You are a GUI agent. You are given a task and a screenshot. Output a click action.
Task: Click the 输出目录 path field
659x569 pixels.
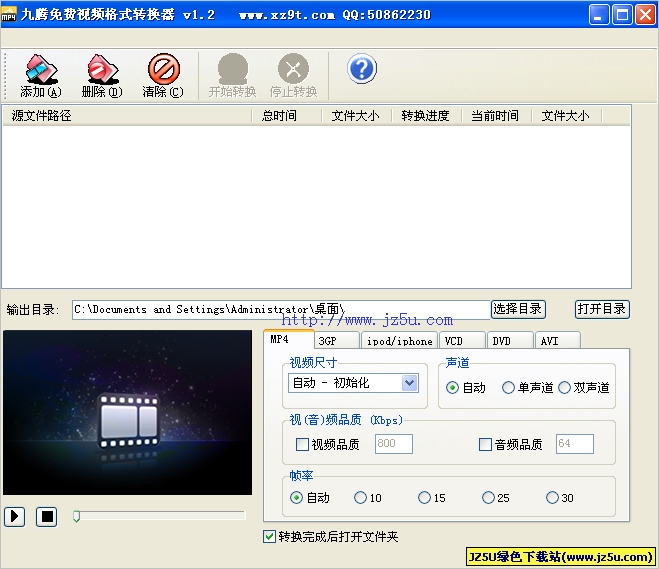[x=281, y=310]
